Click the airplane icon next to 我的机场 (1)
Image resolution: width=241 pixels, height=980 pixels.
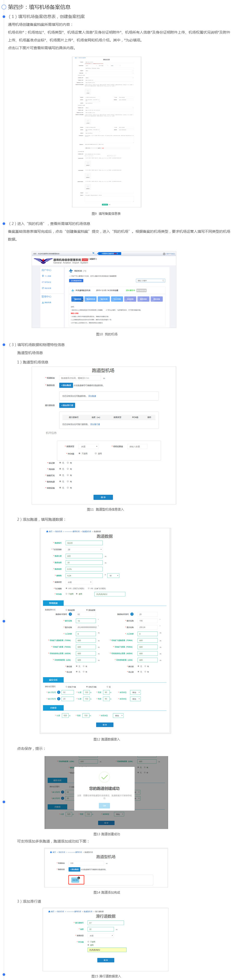coord(71,271)
